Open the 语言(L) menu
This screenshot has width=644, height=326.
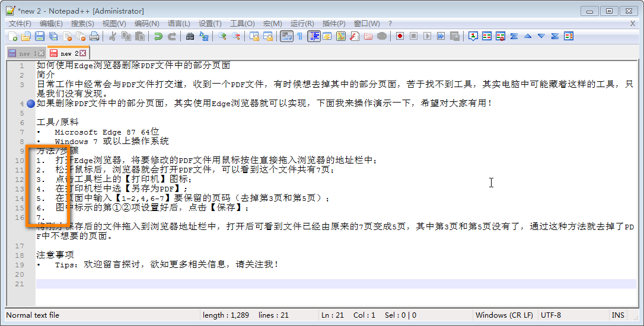click(178, 23)
